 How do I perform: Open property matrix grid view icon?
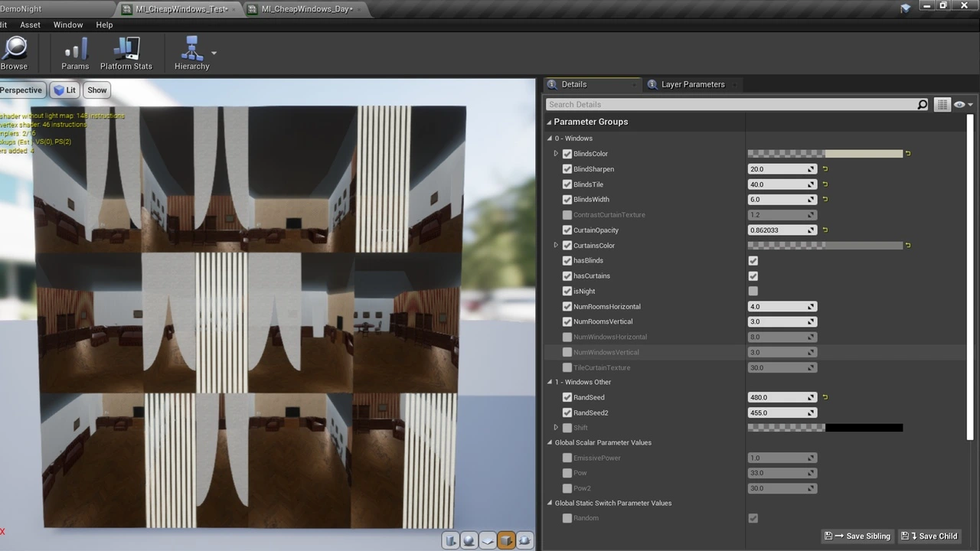point(942,105)
